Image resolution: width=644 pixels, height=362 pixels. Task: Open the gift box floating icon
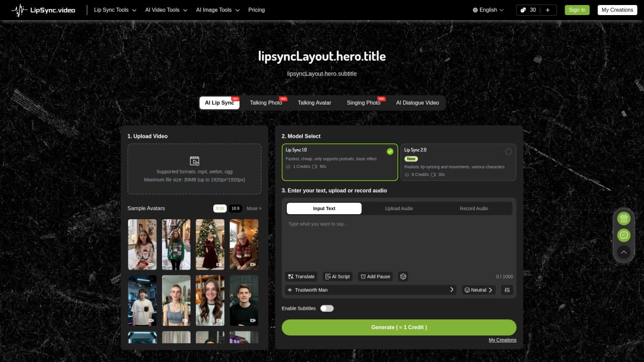click(x=624, y=218)
